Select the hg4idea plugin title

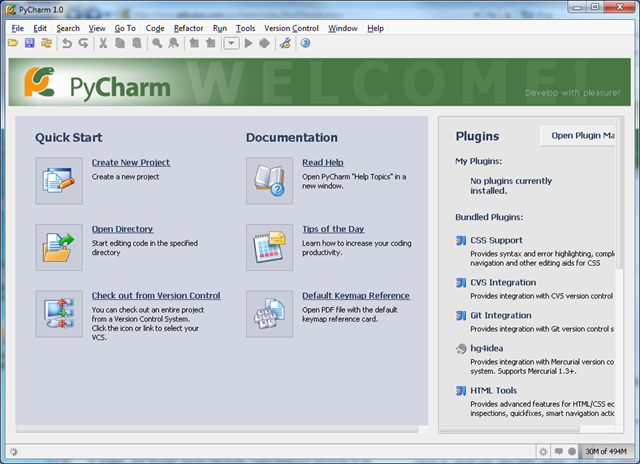coord(487,349)
